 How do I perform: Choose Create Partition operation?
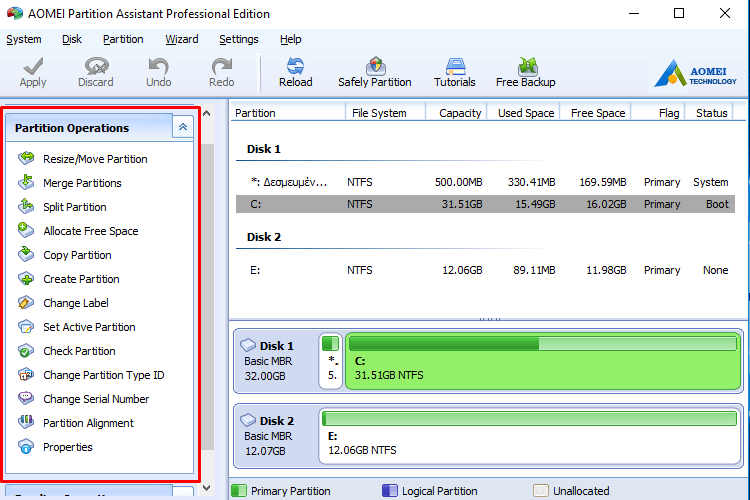(81, 279)
